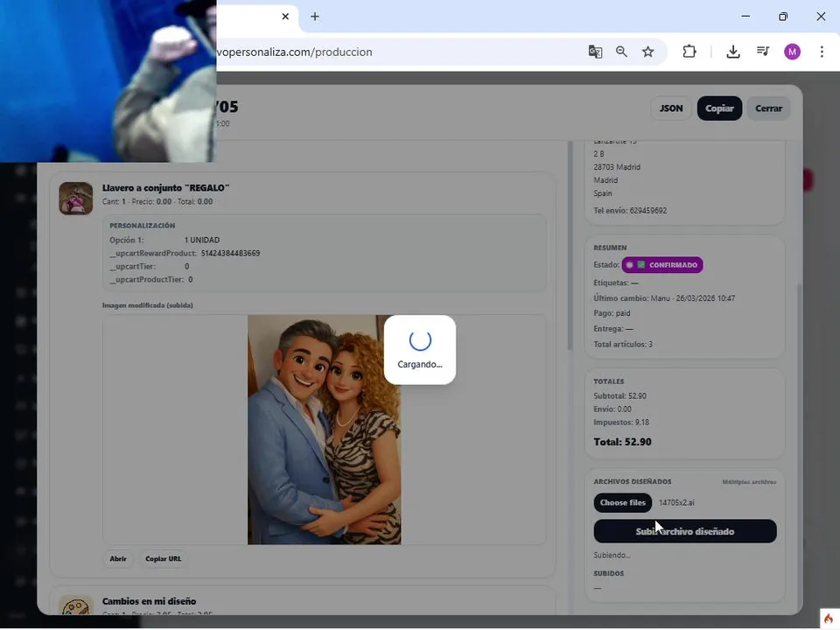Screen dimensions: 840x630
Task: Click the translate page icon
Action: click(x=595, y=52)
